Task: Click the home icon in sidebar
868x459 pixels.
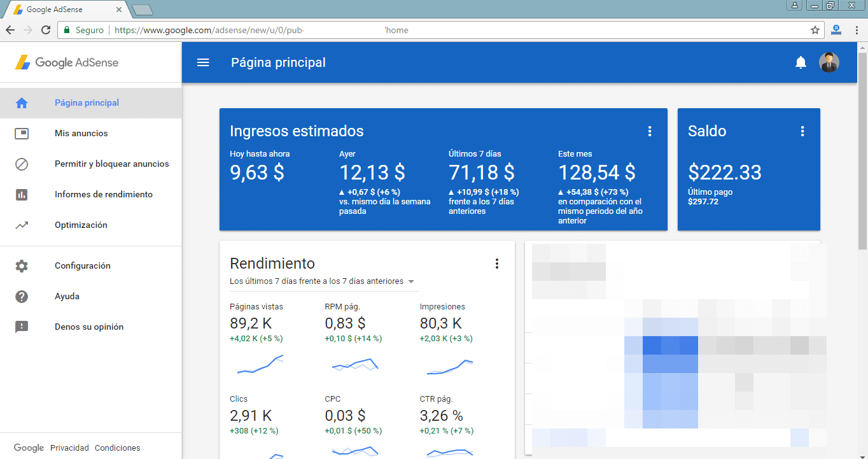Action: [22, 102]
